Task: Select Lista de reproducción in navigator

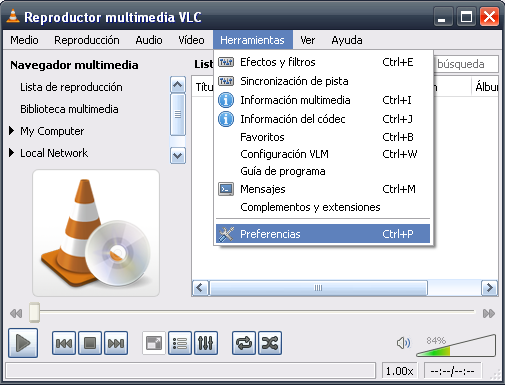Action: coord(71,87)
